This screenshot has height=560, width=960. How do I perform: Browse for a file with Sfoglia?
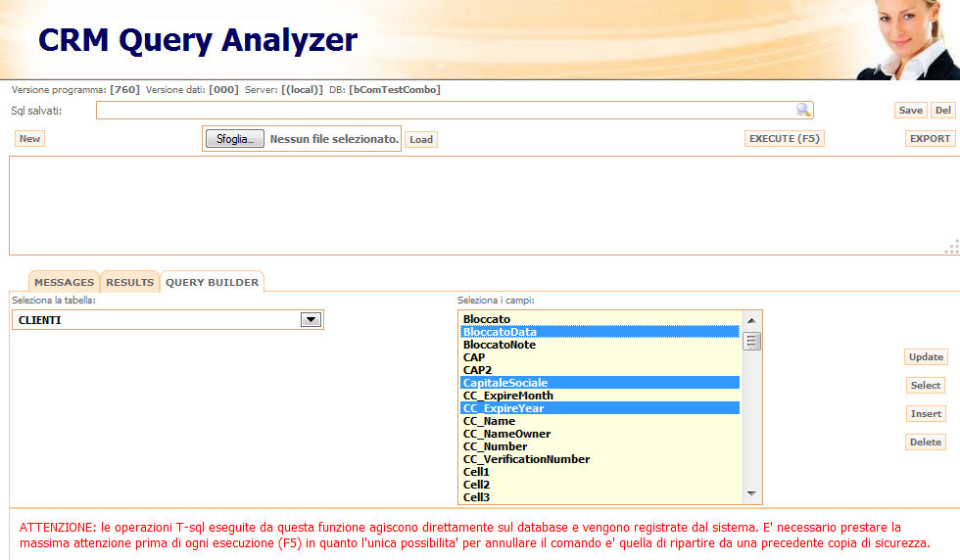pos(235,139)
